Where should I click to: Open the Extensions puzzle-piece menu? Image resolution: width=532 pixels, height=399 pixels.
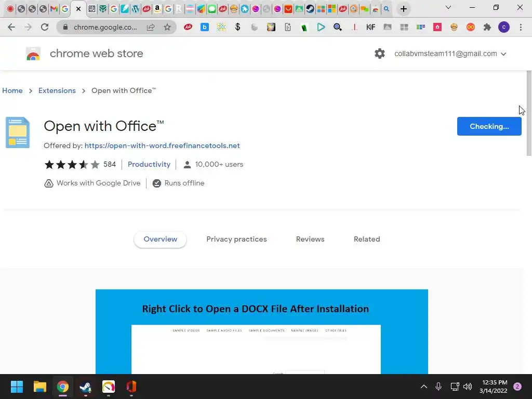click(487, 27)
